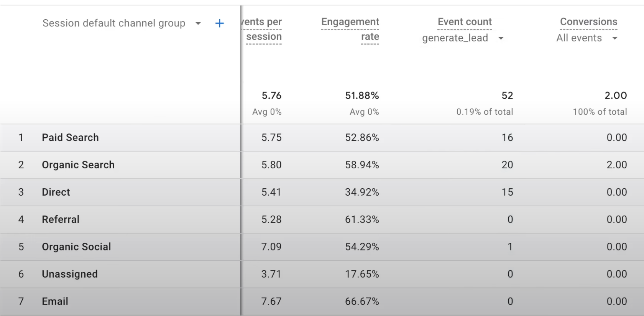The width and height of the screenshot is (644, 316).
Task: Click the Direct channel name
Action: pos(56,192)
